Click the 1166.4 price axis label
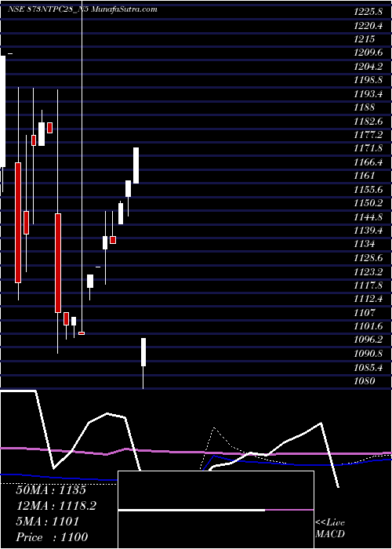The height and width of the screenshot is (549, 392). pos(368,162)
